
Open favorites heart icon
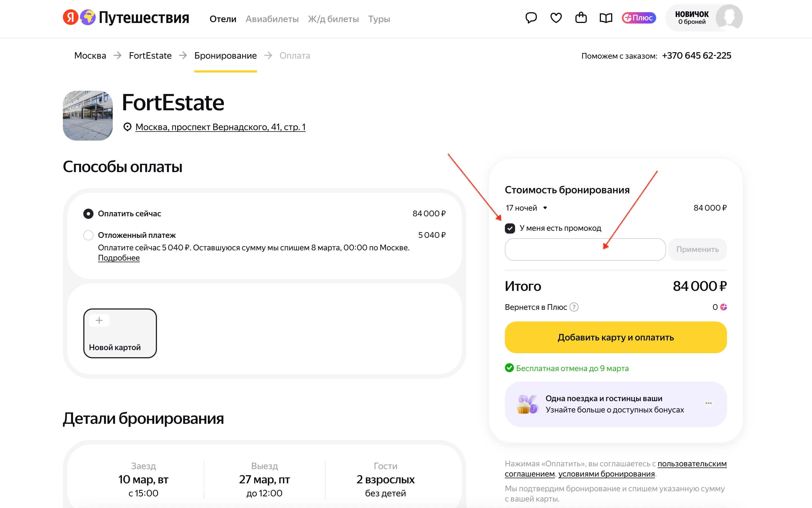[x=556, y=18]
